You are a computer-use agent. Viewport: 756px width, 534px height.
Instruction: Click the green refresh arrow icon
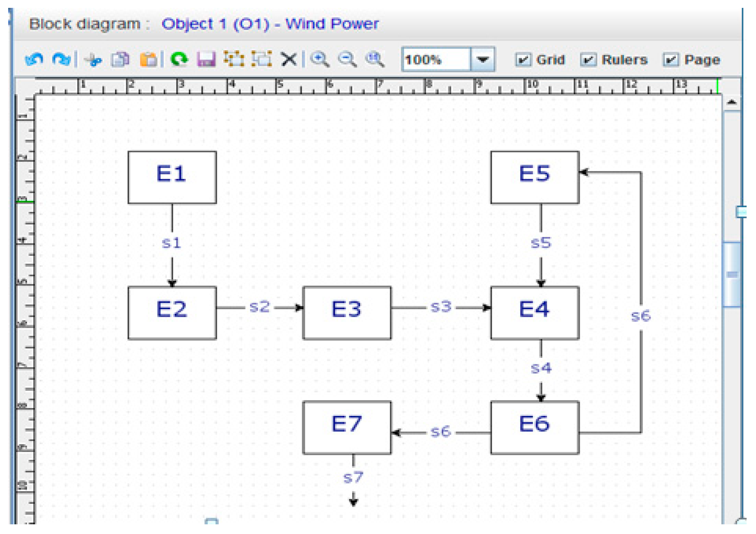coord(179,60)
